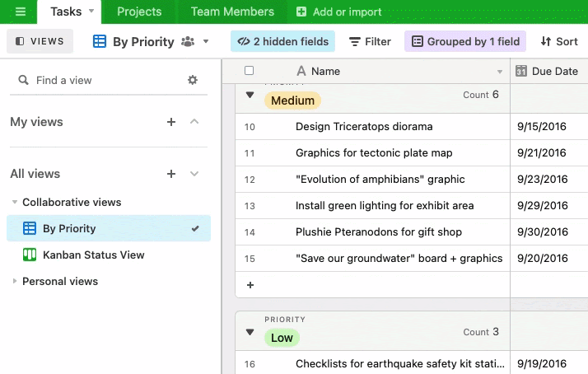Image resolution: width=588 pixels, height=374 pixels.
Task: Click the Due Date calendar icon
Action: pos(520,71)
